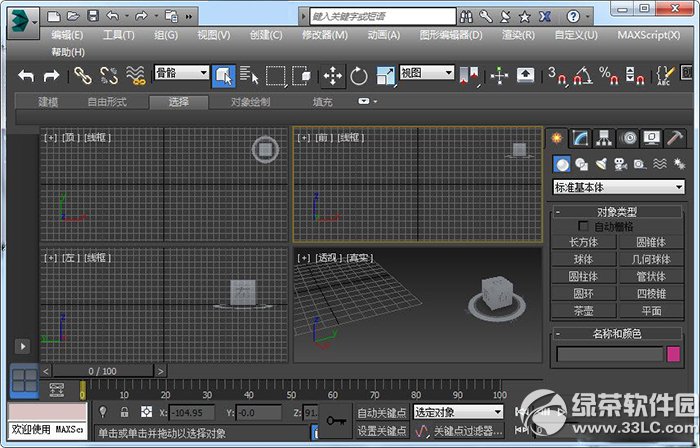Activate the Select and Rotate tool
Image resolution: width=700 pixels, height=448 pixels.
(358, 76)
